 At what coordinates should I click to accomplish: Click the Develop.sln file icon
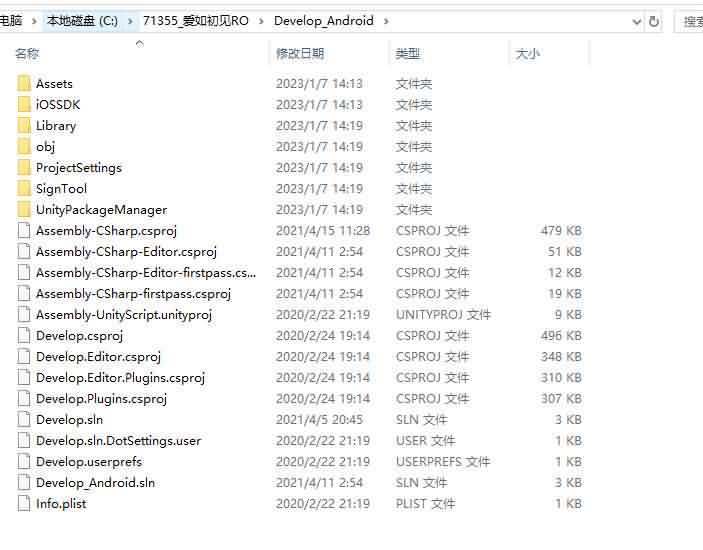click(24, 420)
